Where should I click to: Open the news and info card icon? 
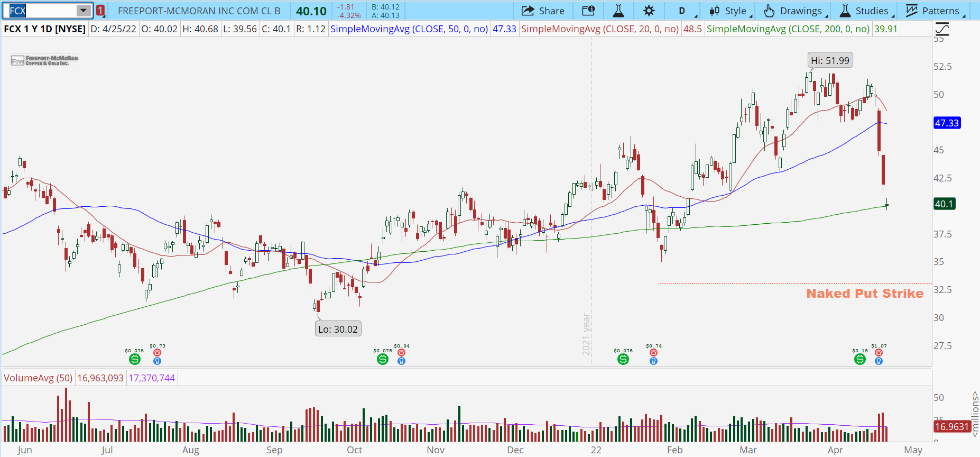tap(588, 11)
